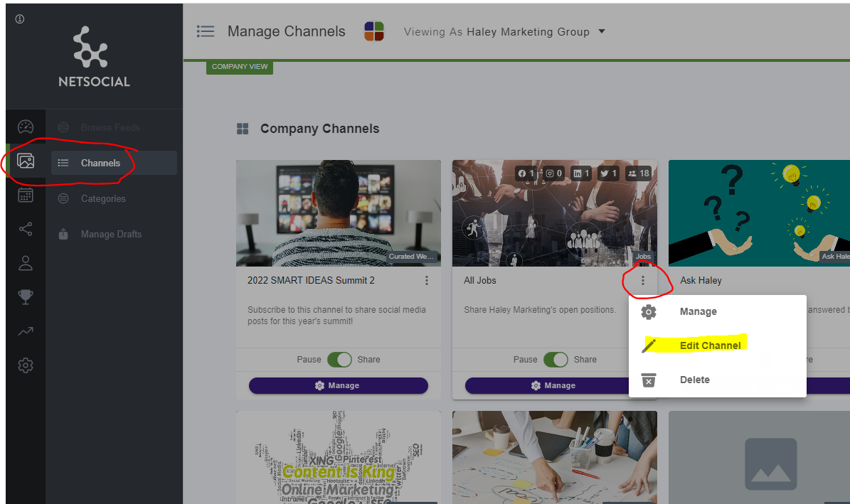Click the 2022 SMART IDEAS Summit 2 title

[311, 280]
